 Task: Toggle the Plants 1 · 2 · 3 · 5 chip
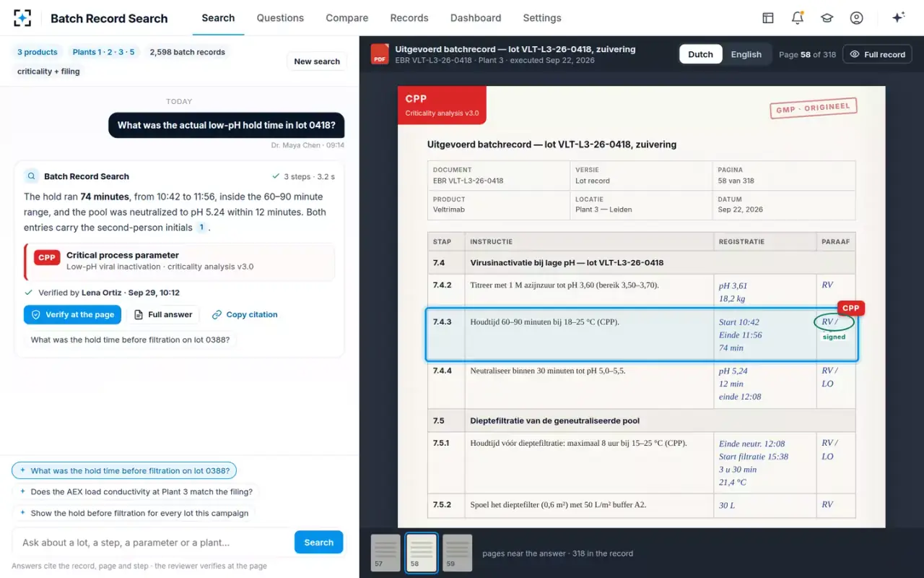click(x=103, y=52)
